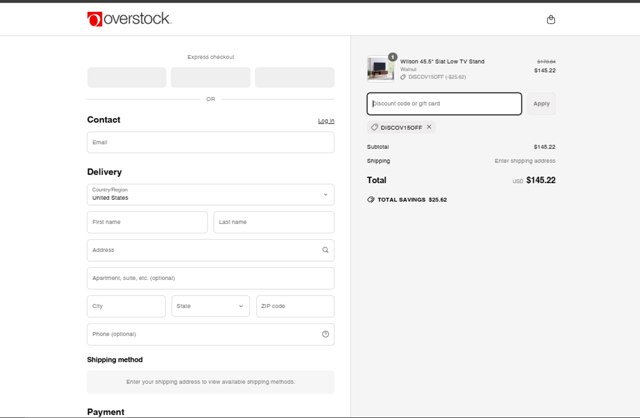Click the Last name field
This screenshot has width=640, height=418.
pyautogui.click(x=274, y=222)
